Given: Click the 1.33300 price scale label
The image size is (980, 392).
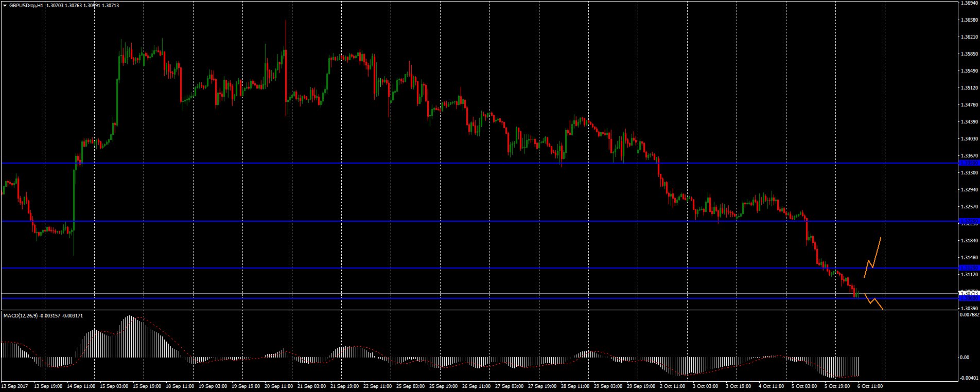Looking at the screenshot, I should [970, 173].
